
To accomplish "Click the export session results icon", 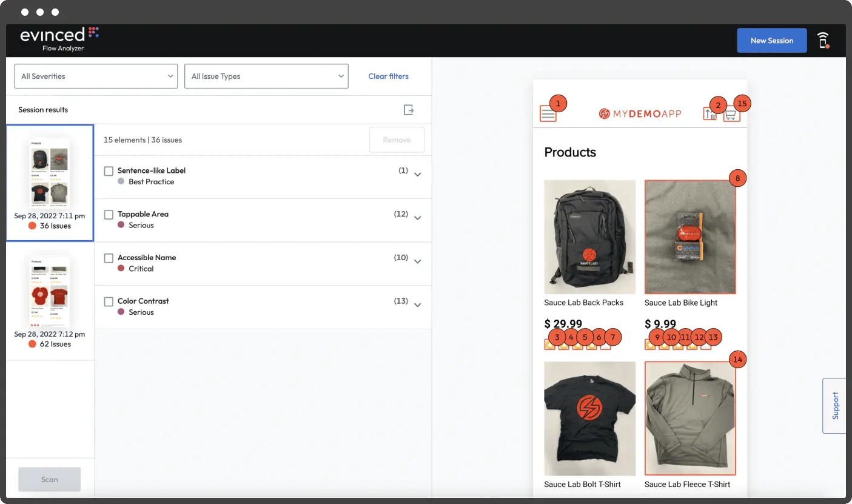I will click(409, 110).
